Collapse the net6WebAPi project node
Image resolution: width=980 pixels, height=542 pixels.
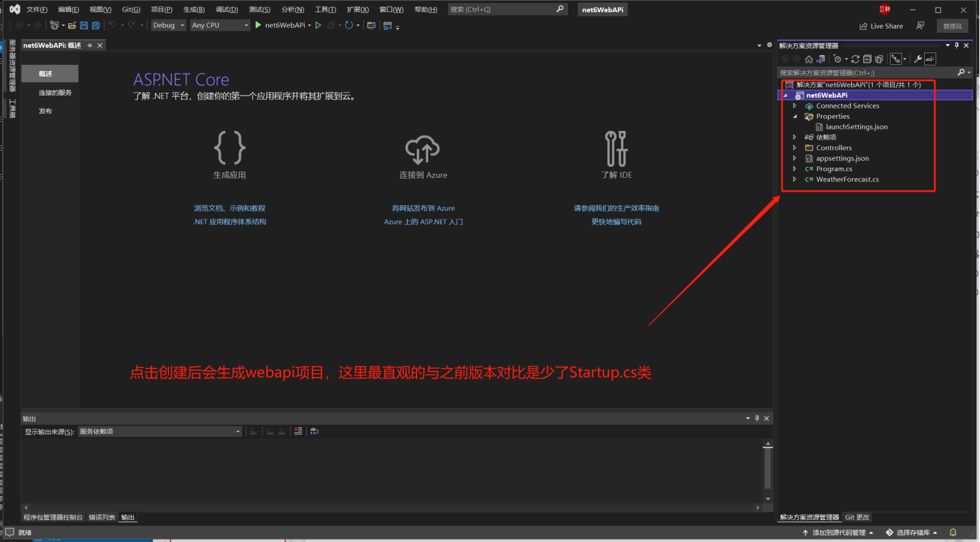pos(785,95)
